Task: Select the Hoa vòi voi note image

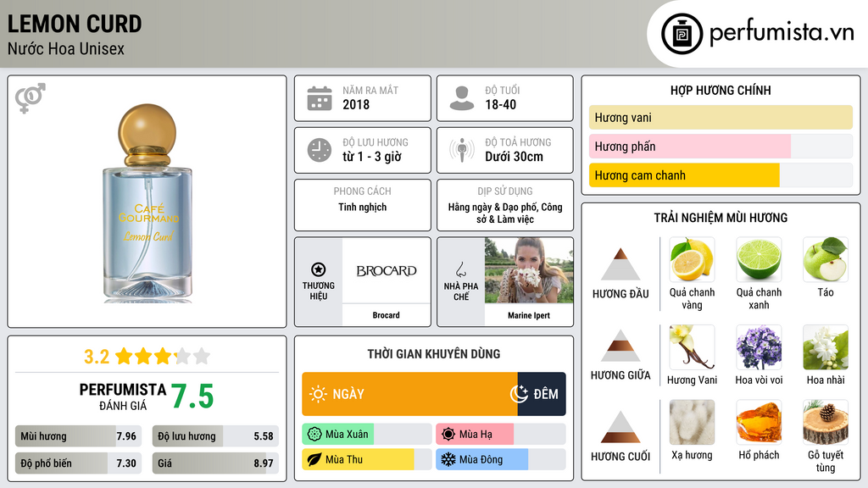Action: (x=759, y=347)
